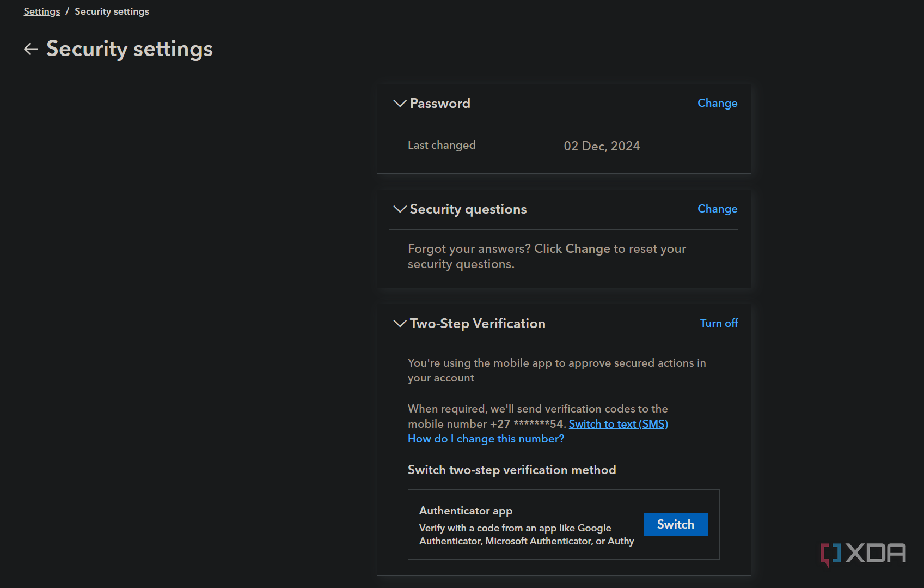Click the Password section heading

click(440, 103)
